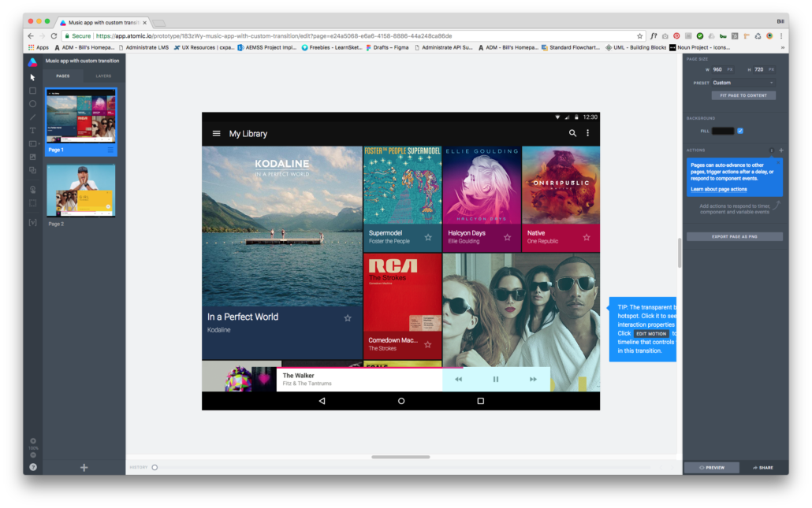Tap the Android recents square button
This screenshot has width=812, height=508.
481,401
